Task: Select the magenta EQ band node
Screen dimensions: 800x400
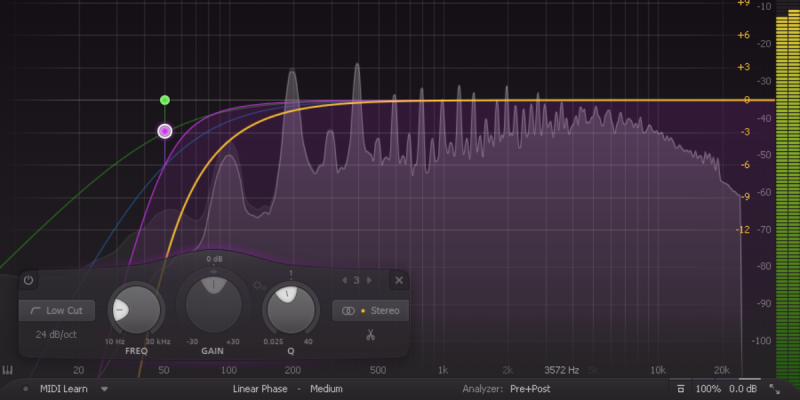Action: pyautogui.click(x=165, y=131)
